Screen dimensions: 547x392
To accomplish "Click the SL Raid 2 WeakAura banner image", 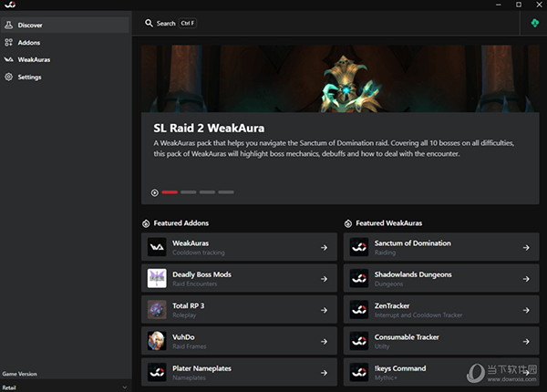I will pyautogui.click(x=340, y=78).
